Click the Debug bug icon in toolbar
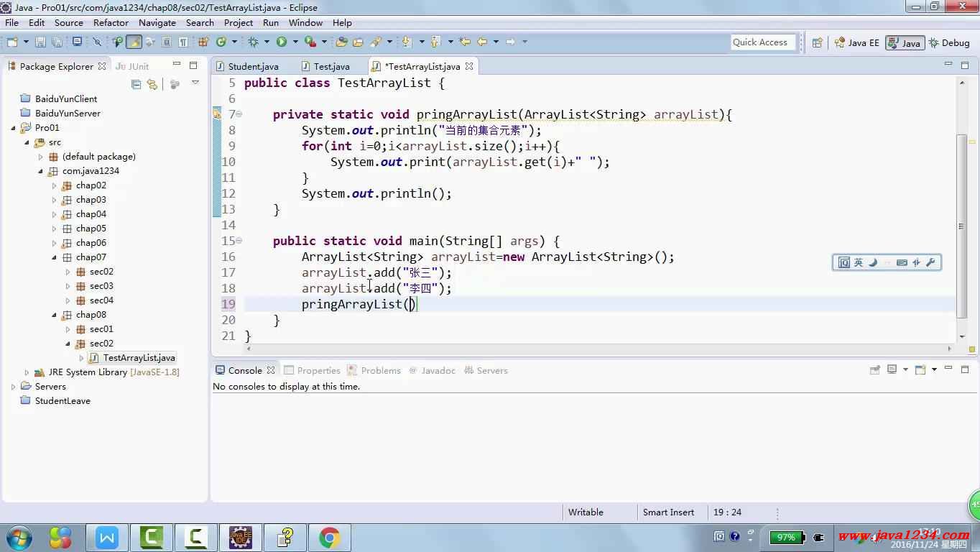Screen dimensions: 980x552 pos(254,42)
